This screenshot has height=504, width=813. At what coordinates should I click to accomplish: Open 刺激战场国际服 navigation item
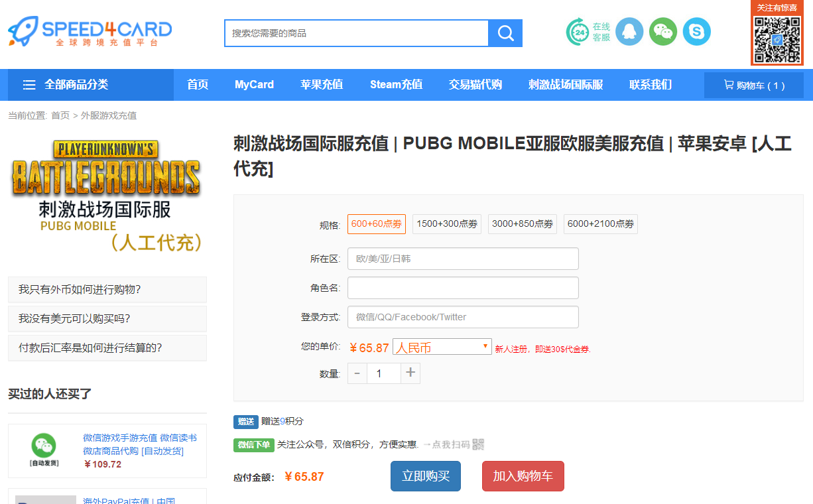(566, 85)
